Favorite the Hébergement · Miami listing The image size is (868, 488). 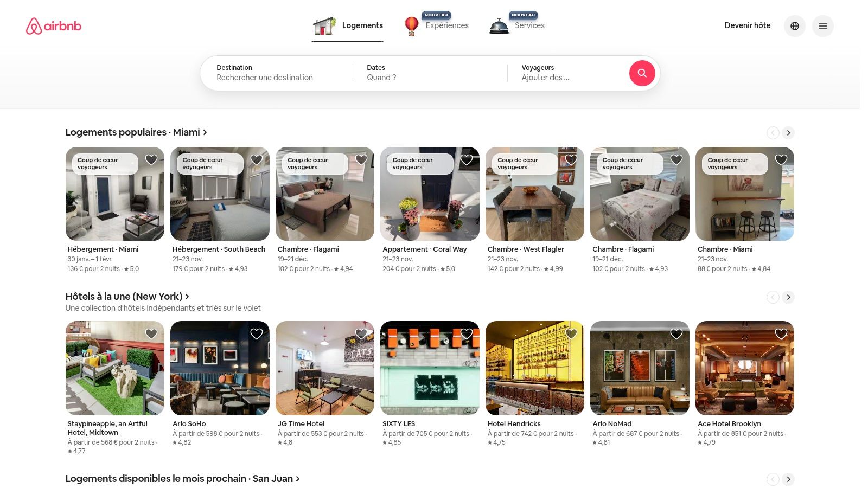pyautogui.click(x=151, y=160)
